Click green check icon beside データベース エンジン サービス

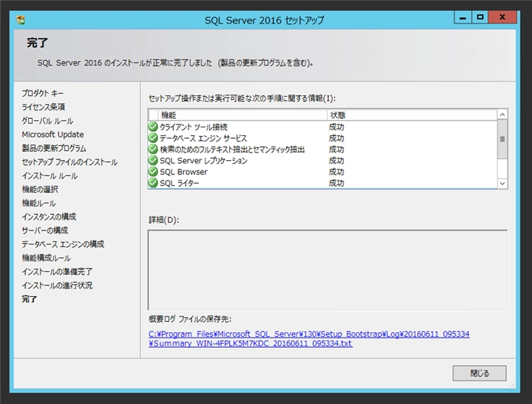click(153, 138)
